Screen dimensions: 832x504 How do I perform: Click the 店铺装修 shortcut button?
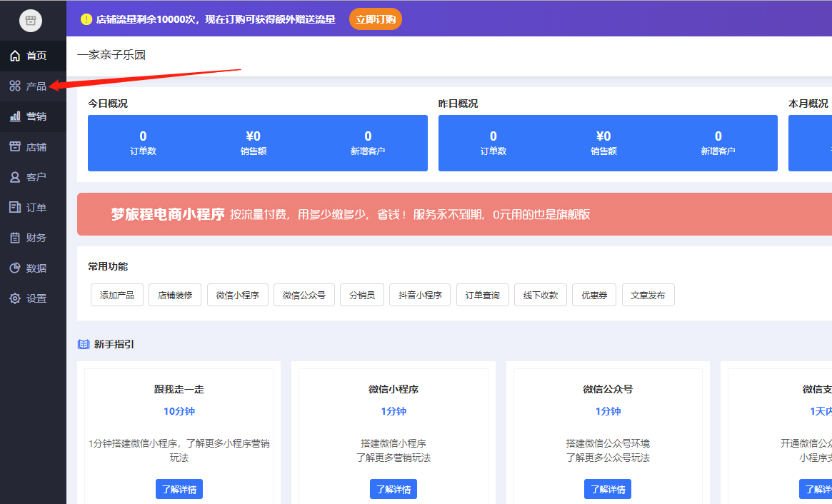tap(175, 295)
